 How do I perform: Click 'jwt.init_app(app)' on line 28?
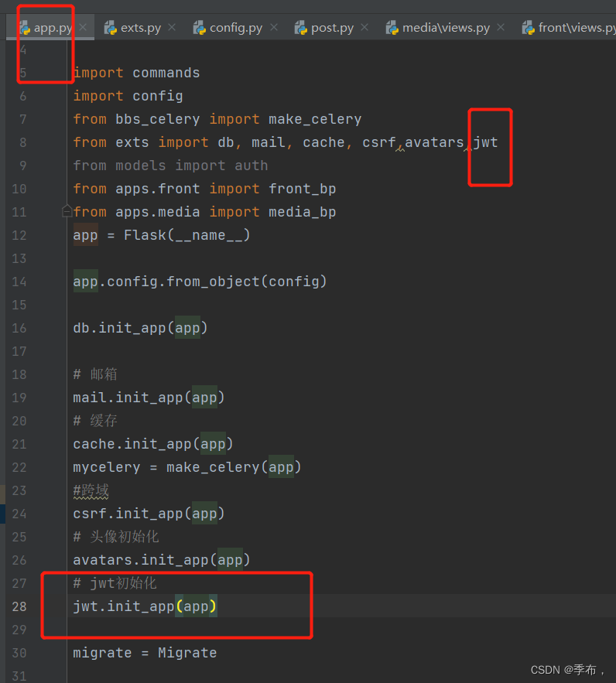coord(145,606)
